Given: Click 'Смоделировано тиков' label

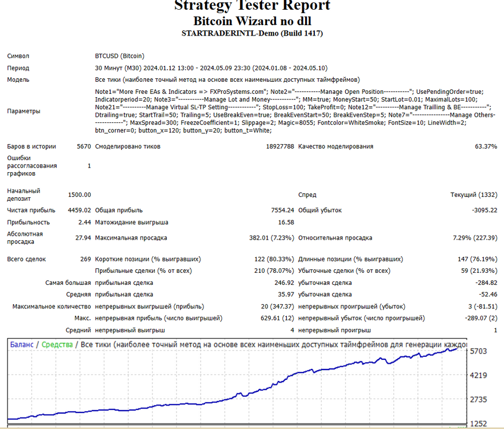Looking at the screenshot, I should 127,146.
